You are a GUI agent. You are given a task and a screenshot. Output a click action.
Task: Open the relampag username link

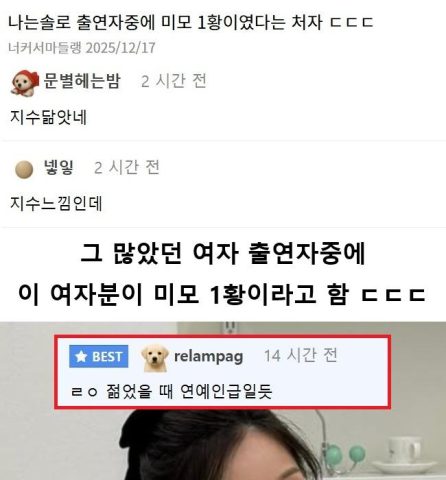(209, 356)
